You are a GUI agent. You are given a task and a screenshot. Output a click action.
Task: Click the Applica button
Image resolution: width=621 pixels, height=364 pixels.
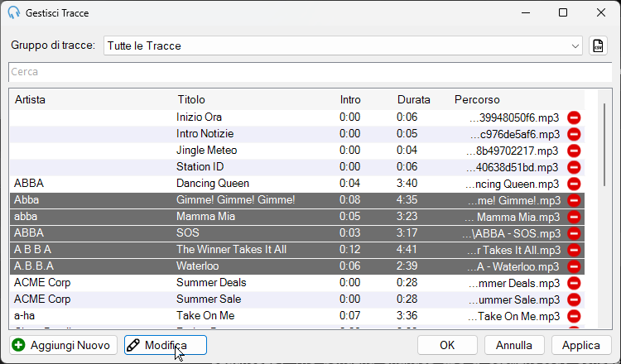coord(581,345)
